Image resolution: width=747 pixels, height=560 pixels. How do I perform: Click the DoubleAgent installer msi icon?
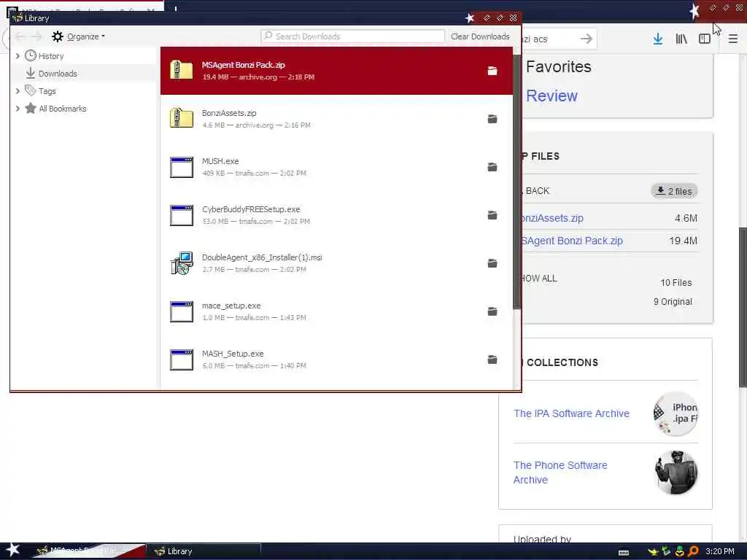coord(182,263)
